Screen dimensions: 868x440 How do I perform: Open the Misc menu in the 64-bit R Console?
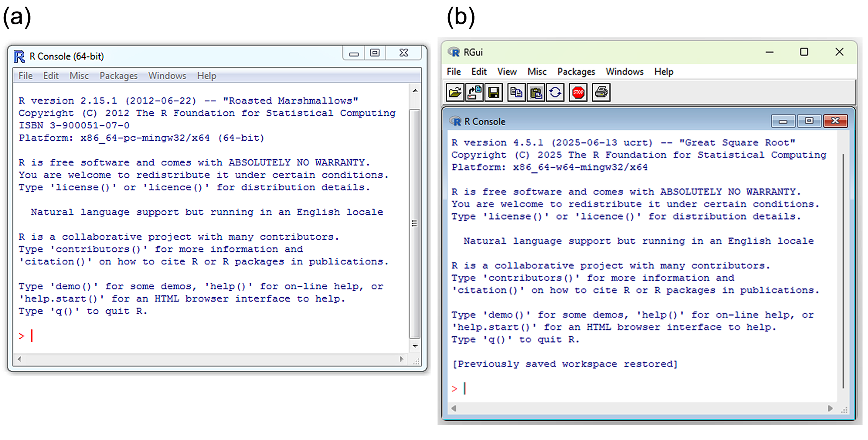coord(79,75)
